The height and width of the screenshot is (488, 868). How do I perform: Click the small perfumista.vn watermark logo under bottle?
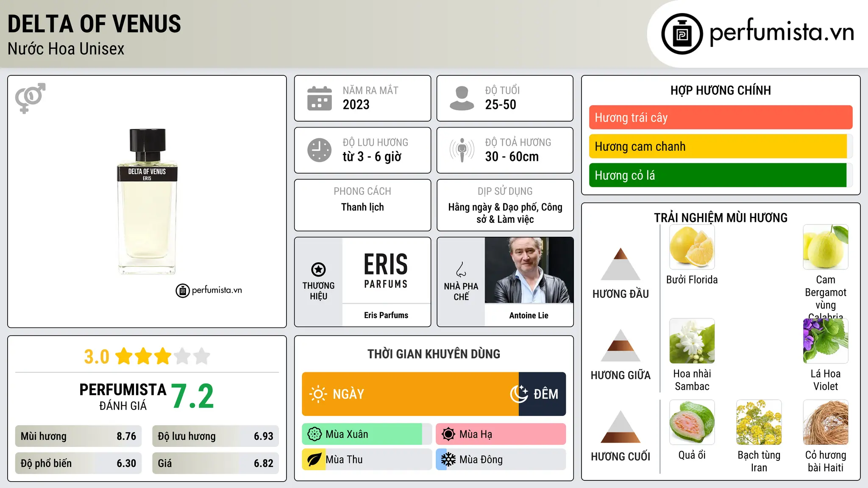[x=209, y=291]
